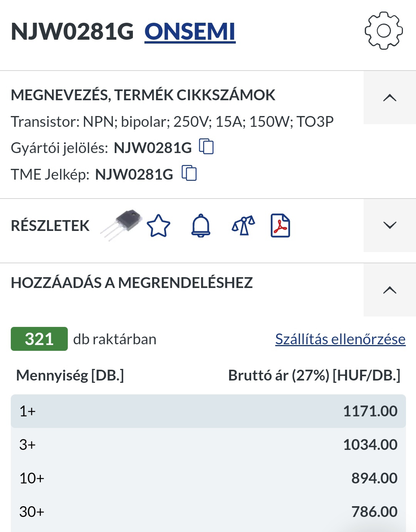Image resolution: width=416 pixels, height=532 pixels.
Task: Open the settings gear icon
Action: (x=384, y=31)
